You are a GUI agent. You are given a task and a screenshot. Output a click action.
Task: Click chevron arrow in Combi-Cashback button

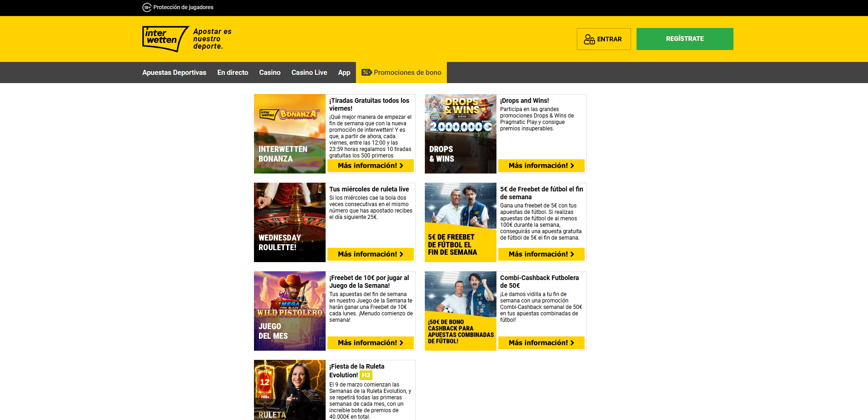[572, 343]
